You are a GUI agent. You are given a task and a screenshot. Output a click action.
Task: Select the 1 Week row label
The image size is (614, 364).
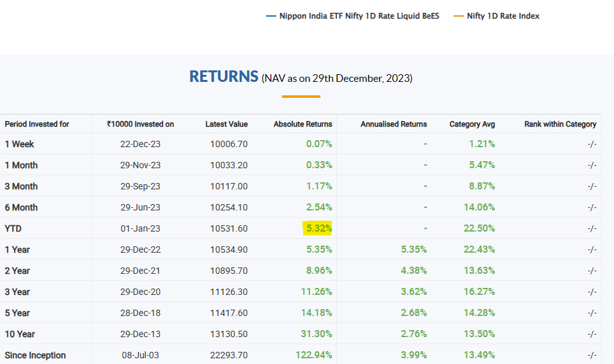pos(19,144)
